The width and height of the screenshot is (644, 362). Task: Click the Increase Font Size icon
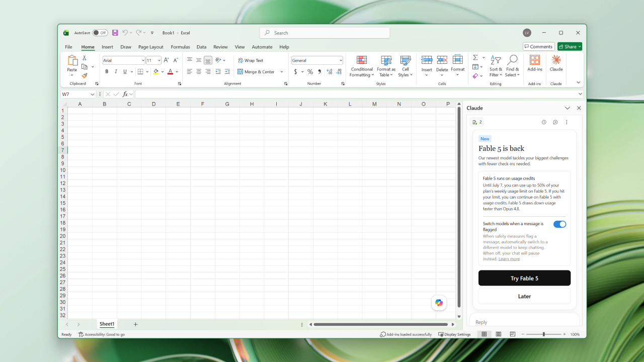tap(167, 60)
